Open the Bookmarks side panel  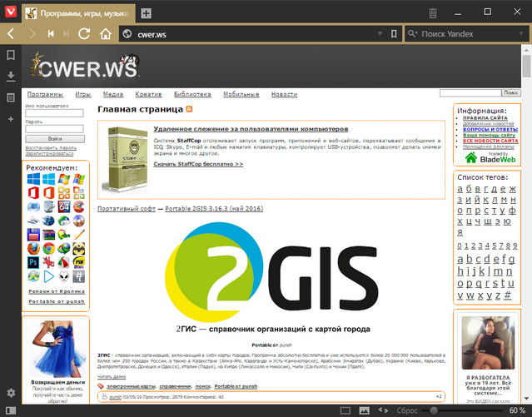point(11,55)
